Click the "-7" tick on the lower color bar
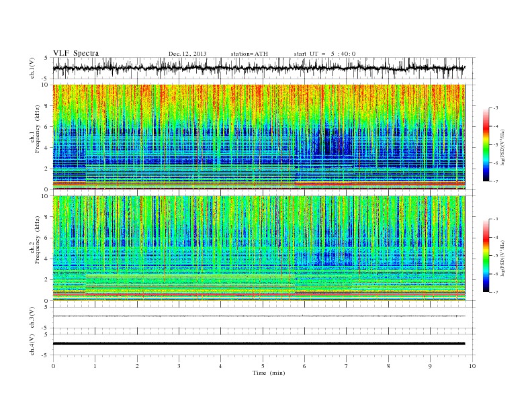The height and width of the screenshot is (411, 532). [x=495, y=292]
